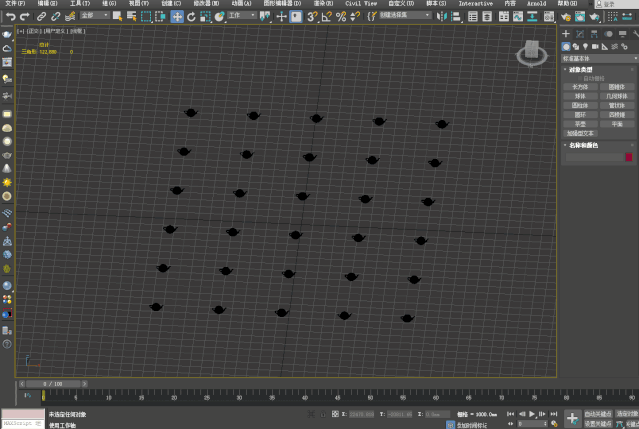This screenshot has height=429, width=639.
Task: Show the Ribbon toggle button
Action: click(x=504, y=16)
